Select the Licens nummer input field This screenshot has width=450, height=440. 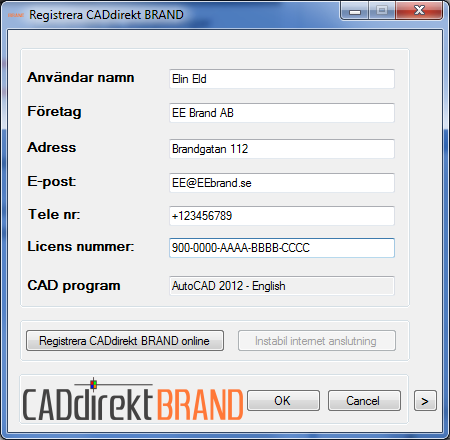[x=282, y=248]
